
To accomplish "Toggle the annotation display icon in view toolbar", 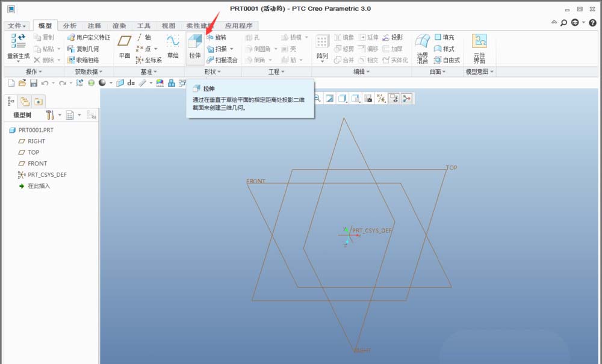I will [x=394, y=99].
